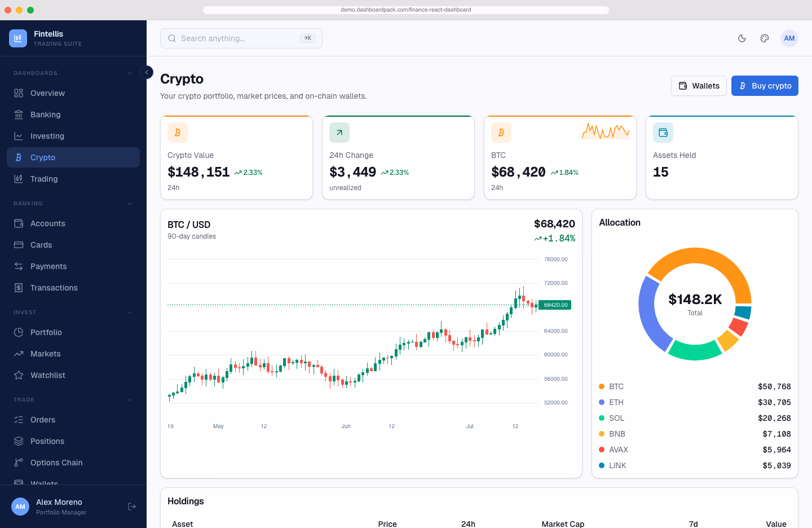812x528 pixels.
Task: Open the theme palette icon
Action: (765, 38)
